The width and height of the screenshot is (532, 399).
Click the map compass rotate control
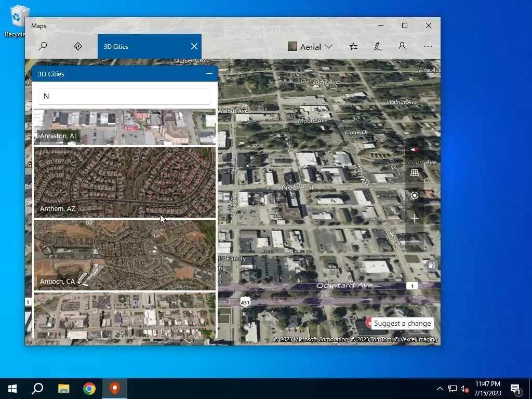414,149
